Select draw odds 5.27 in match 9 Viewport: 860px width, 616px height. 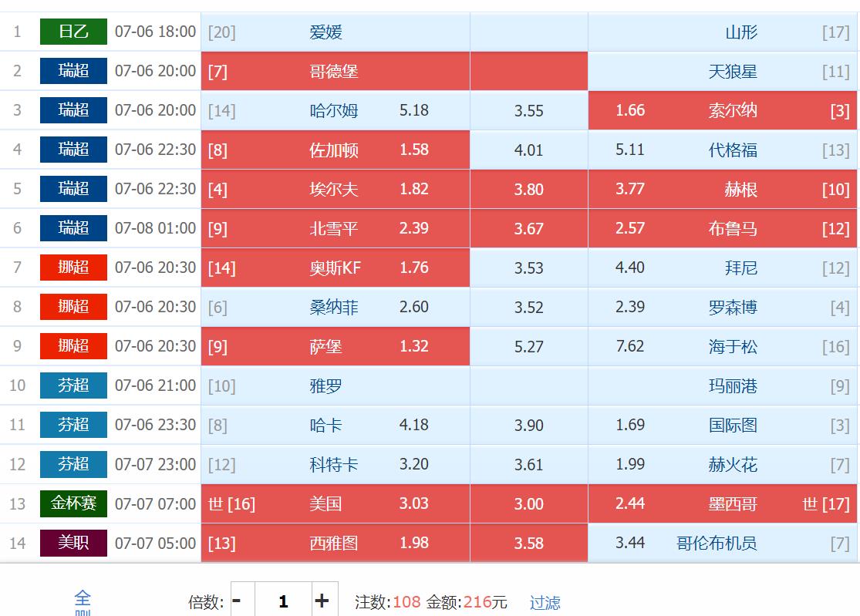[x=528, y=346]
